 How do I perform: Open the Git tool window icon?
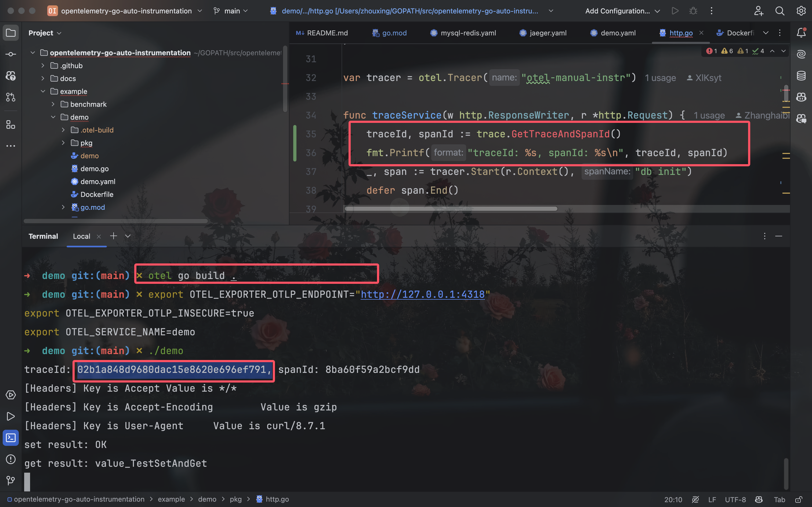(x=11, y=480)
